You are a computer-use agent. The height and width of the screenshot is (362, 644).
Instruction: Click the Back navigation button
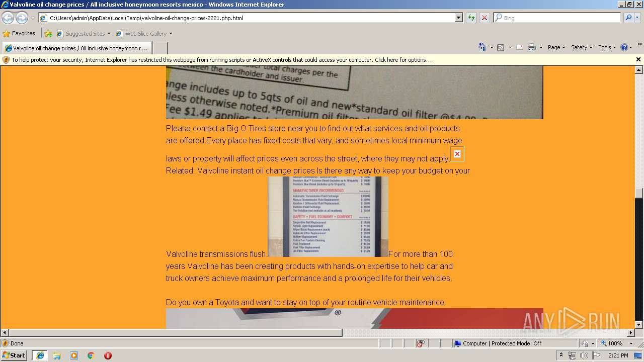[8, 18]
